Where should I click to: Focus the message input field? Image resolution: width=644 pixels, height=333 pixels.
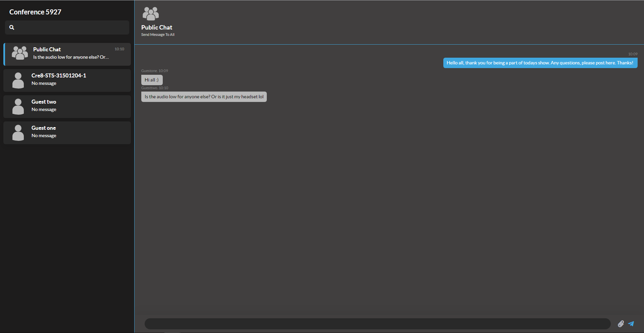(377, 324)
